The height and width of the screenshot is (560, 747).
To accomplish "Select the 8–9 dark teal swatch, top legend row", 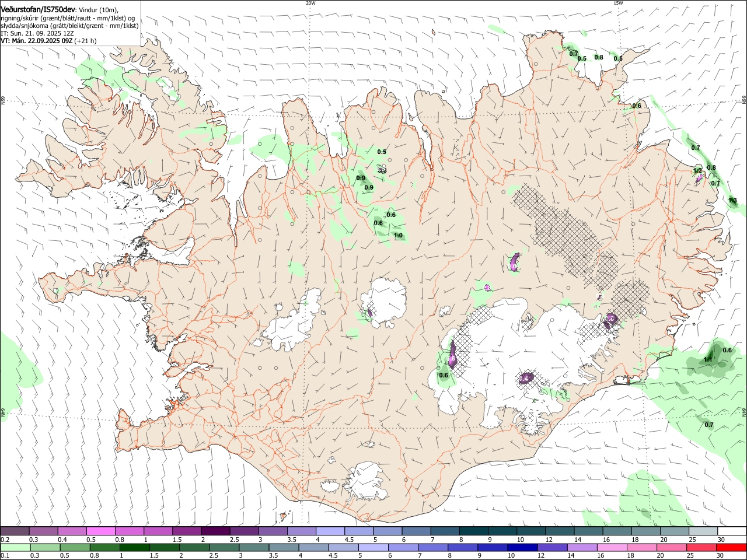I will pyautogui.click(x=473, y=531).
